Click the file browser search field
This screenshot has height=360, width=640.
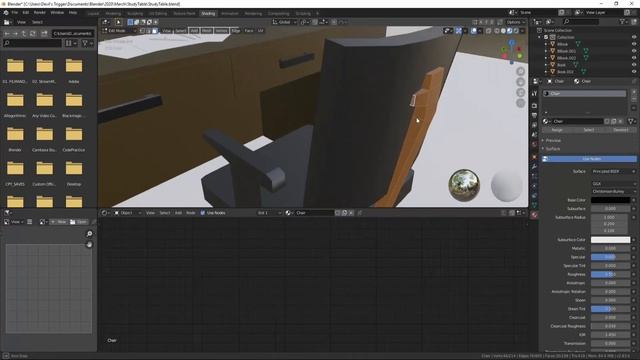pos(32,43)
